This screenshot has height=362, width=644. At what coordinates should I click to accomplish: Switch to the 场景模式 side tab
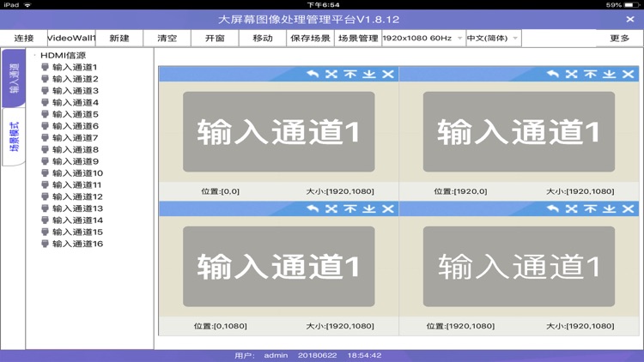[14, 136]
